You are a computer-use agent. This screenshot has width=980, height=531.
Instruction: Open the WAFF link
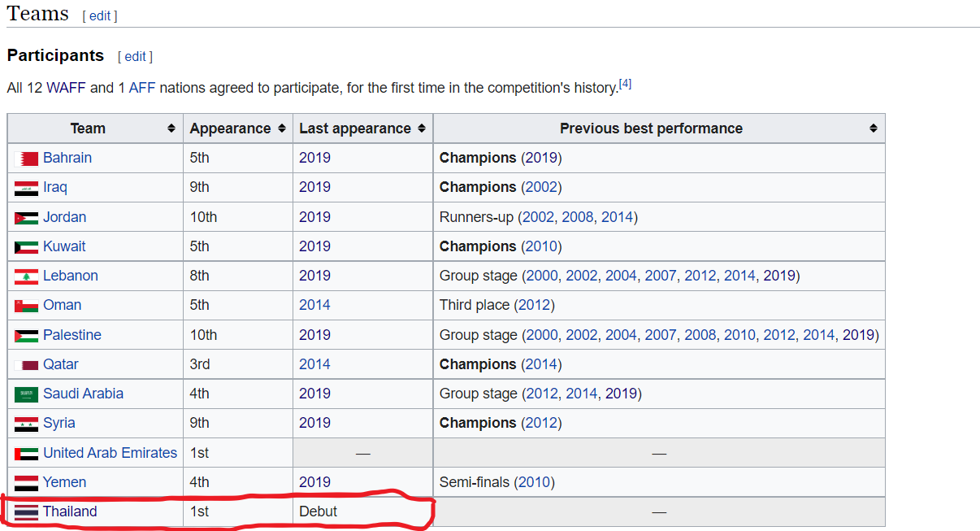point(66,88)
